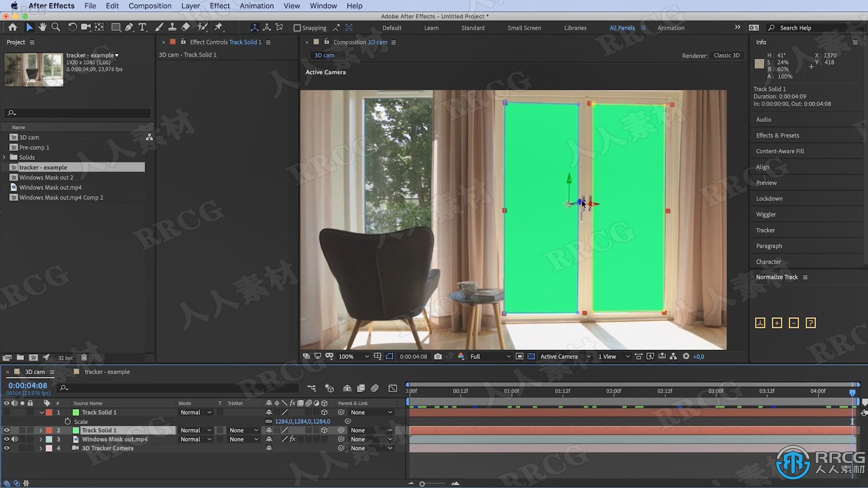Image resolution: width=868 pixels, height=488 pixels.
Task: Open the Composition menu in menu bar
Action: click(x=150, y=5)
